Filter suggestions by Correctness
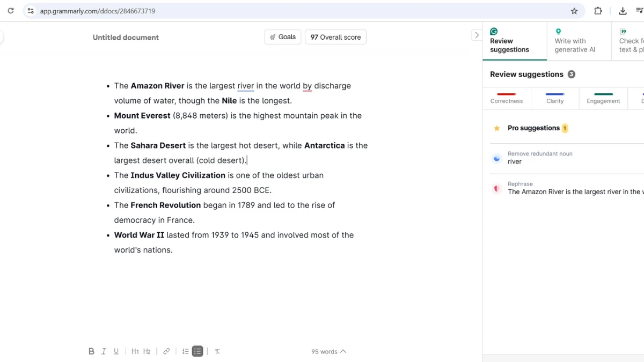The image size is (644, 362). (x=507, y=99)
